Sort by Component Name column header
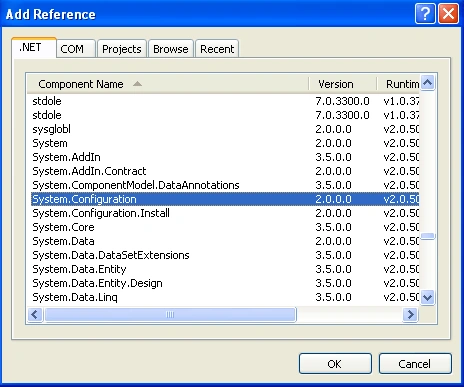The image size is (464, 387). (x=168, y=84)
